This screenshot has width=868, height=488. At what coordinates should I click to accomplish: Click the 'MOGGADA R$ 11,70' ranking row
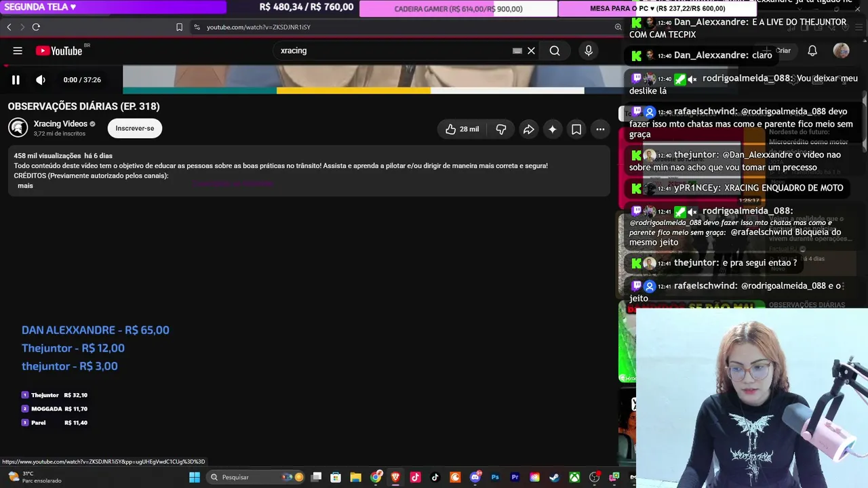pos(54,409)
